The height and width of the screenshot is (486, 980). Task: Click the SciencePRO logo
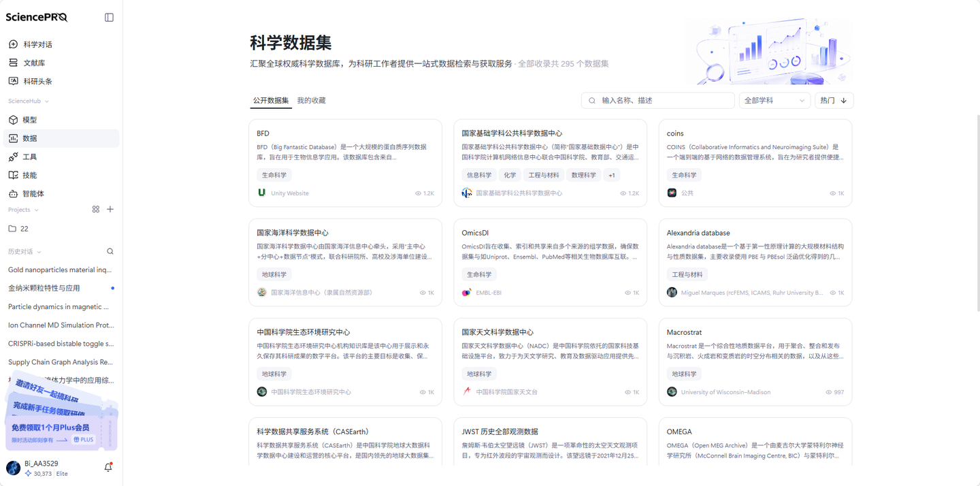(37, 17)
